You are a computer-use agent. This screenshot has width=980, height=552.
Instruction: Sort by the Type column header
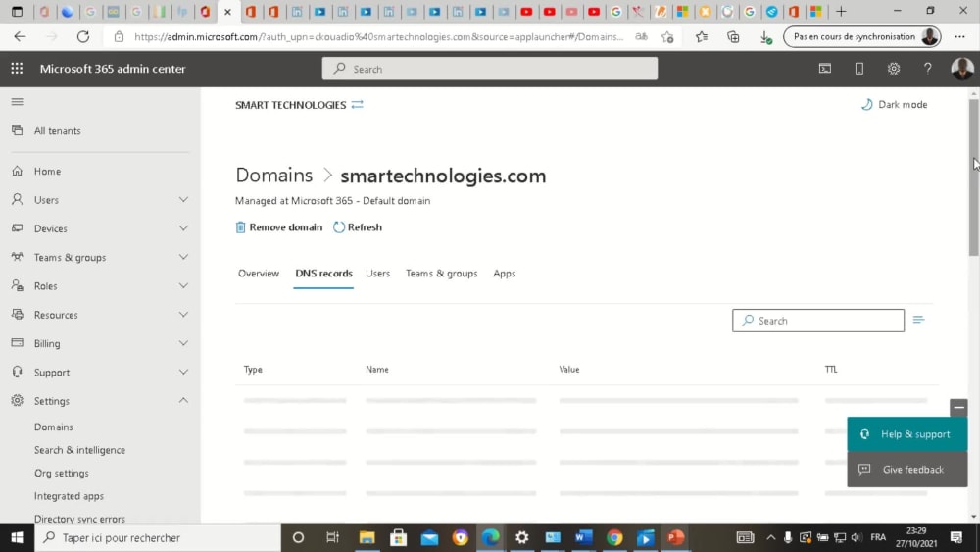click(x=253, y=370)
